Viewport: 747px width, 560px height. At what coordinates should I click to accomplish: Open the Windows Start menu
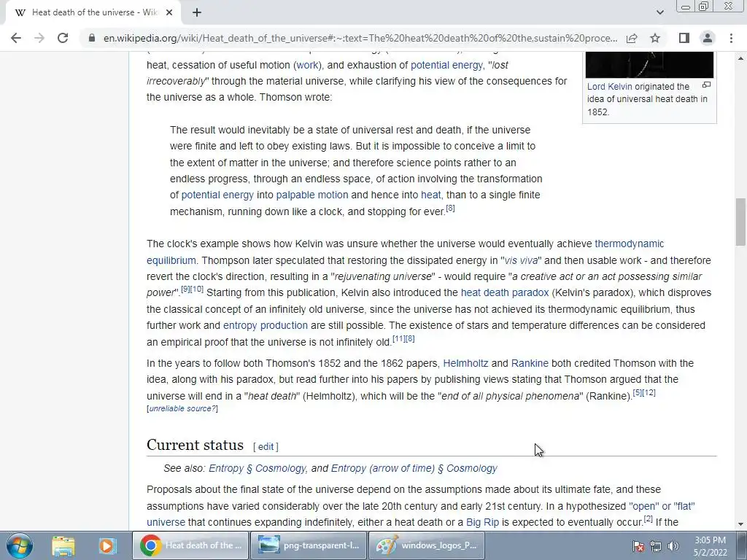point(20,545)
